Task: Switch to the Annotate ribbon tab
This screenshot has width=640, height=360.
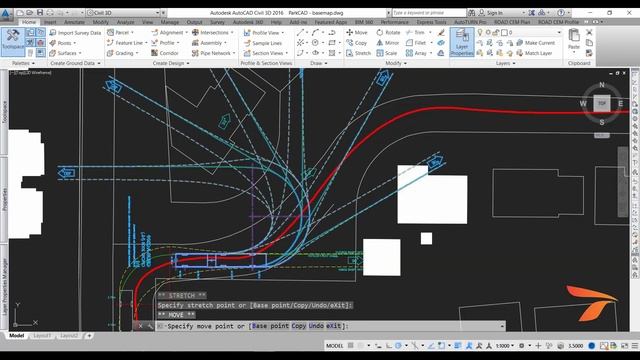Action: coord(74,22)
